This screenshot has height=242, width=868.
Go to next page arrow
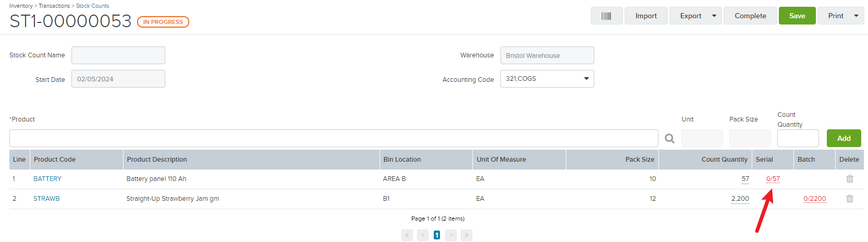pyautogui.click(x=451, y=235)
